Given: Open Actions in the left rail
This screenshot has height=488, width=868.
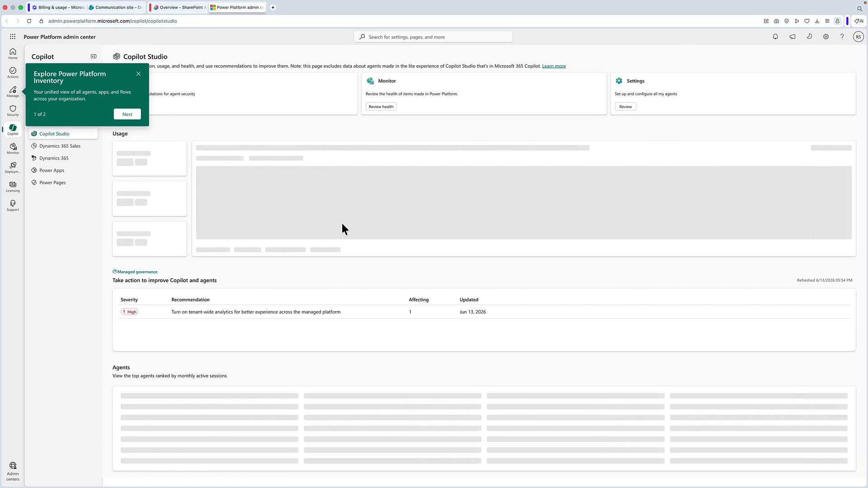Looking at the screenshot, I should (13, 73).
